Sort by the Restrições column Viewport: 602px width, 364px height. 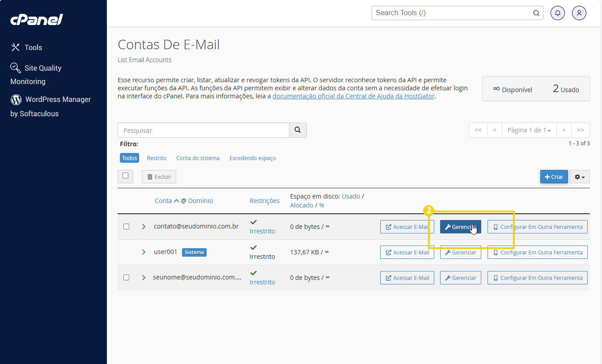(264, 201)
